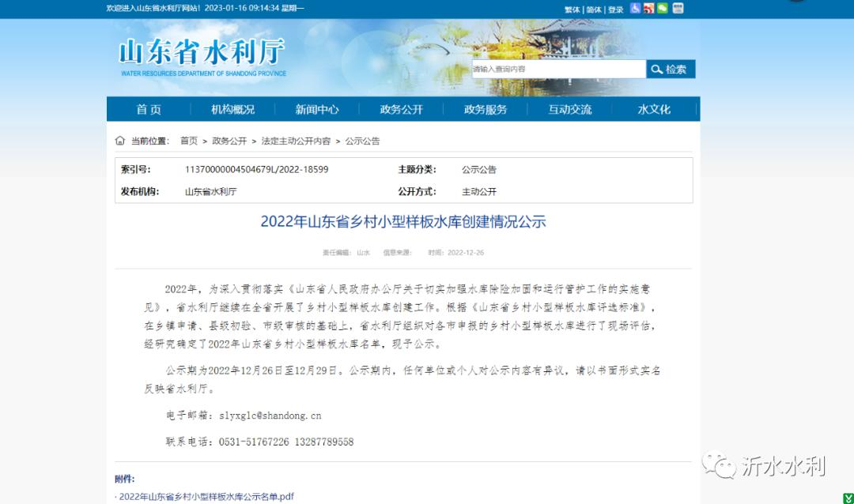Click the 山东省水利厅 site logo

pos(202,56)
